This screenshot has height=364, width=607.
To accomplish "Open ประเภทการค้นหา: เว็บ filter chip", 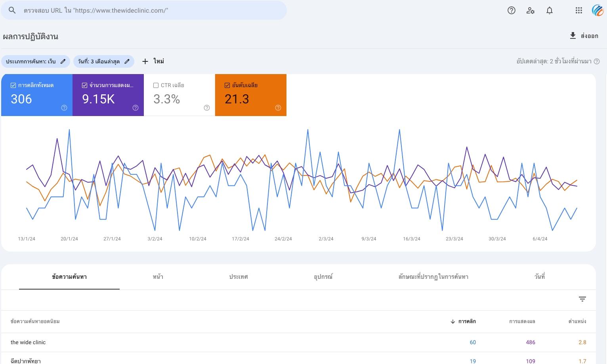I will coord(36,61).
